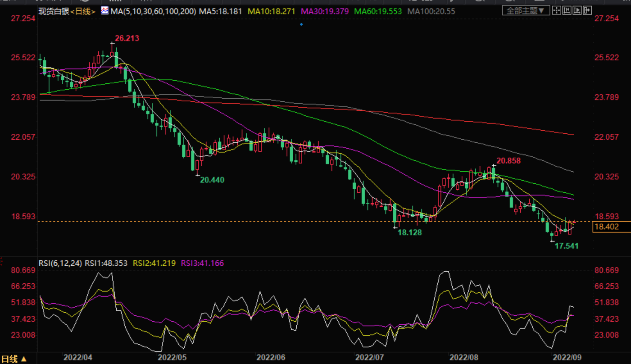Screen dimensions: 631x364
Task: Click the MA(5,10,30,60,100,200) indicator label
Action: 153,12
